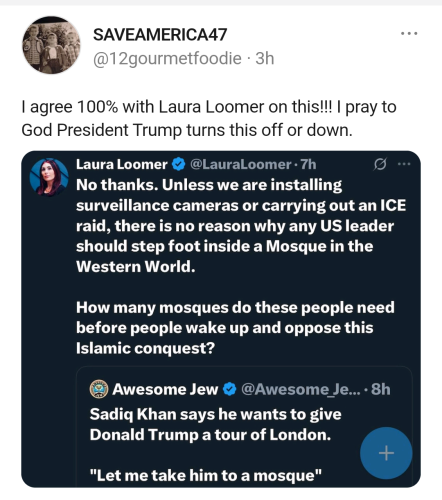Open the @LauraLoomer handle
The width and height of the screenshot is (442, 500).
tap(241, 164)
